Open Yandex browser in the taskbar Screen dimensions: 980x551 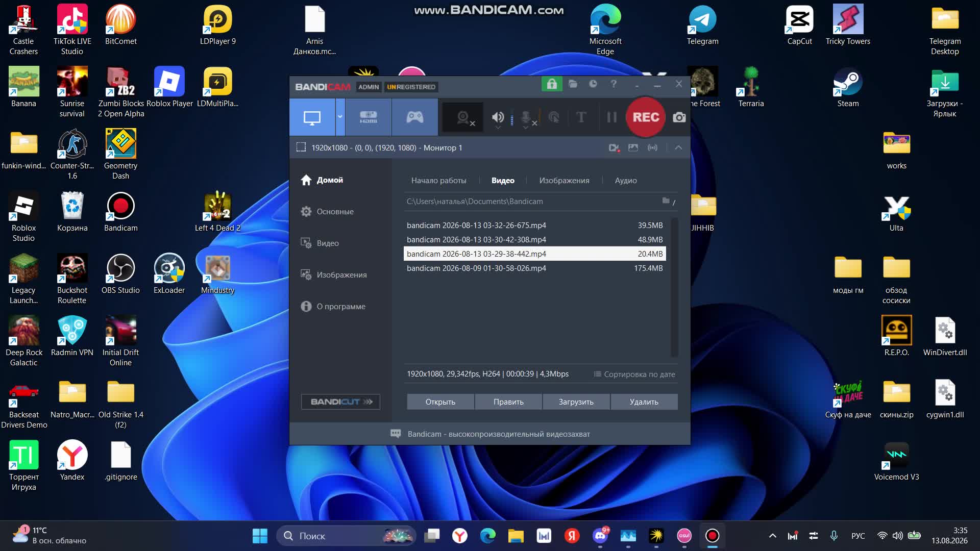click(x=460, y=536)
